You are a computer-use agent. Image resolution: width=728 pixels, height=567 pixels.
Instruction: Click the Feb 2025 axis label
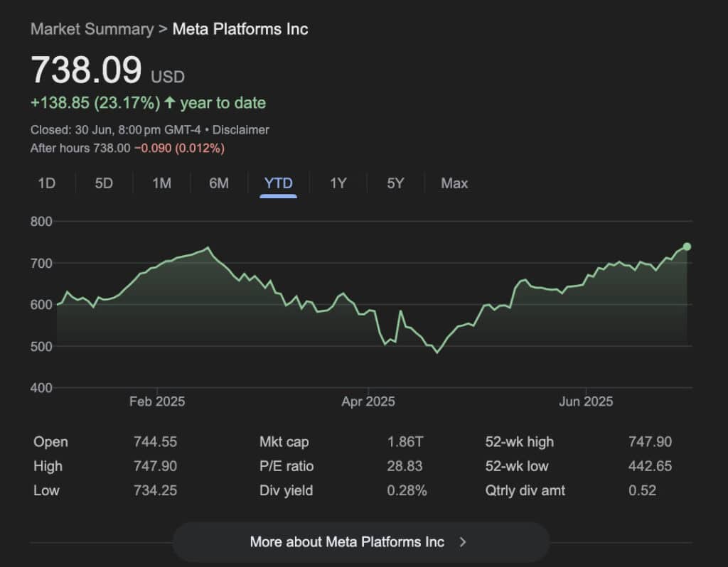(157, 401)
